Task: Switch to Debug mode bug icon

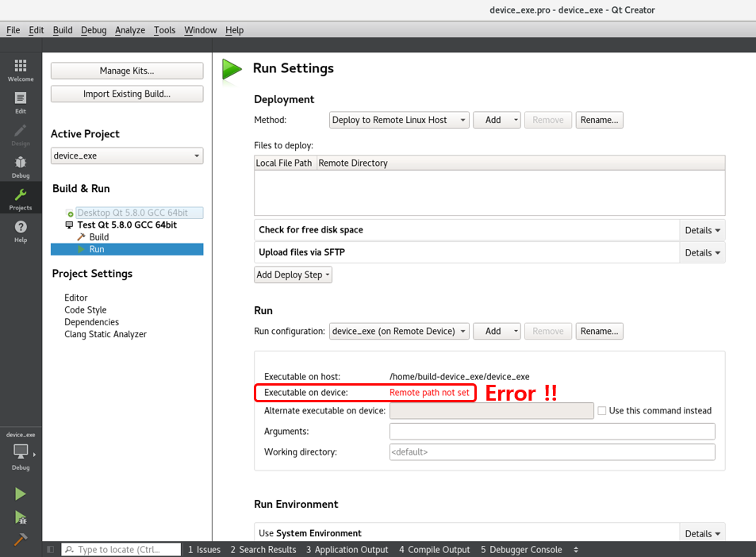Action: tap(21, 163)
